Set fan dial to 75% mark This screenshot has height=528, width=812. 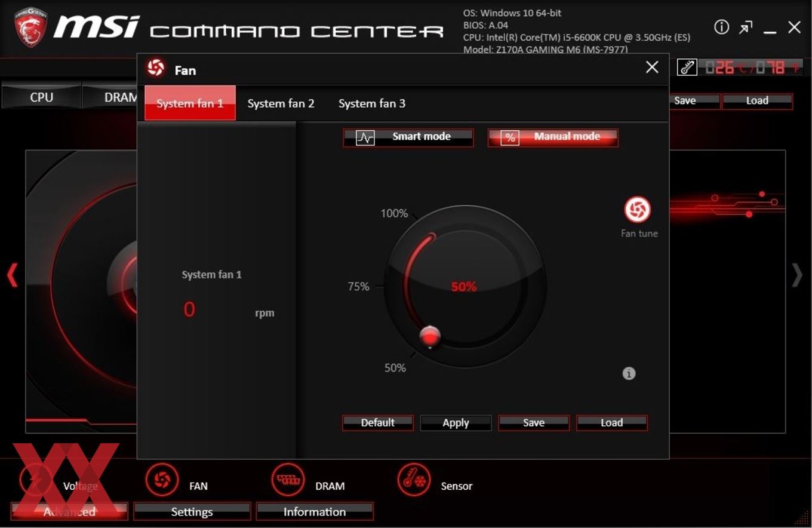point(358,287)
